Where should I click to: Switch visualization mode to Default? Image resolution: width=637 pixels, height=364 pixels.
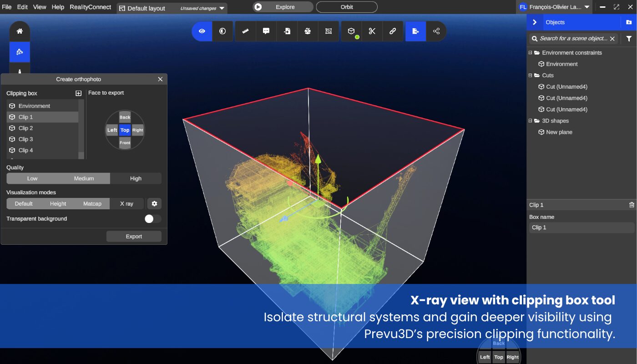(x=24, y=203)
